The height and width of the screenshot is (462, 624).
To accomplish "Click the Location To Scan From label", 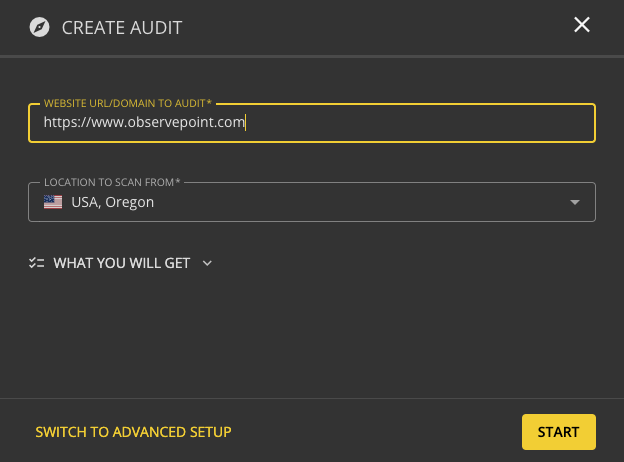I will [112, 182].
